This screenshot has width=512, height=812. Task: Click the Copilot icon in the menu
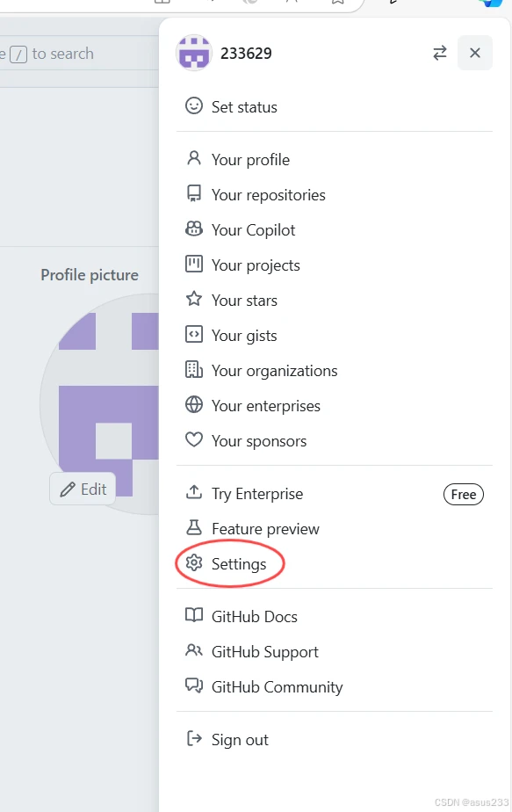[193, 228]
